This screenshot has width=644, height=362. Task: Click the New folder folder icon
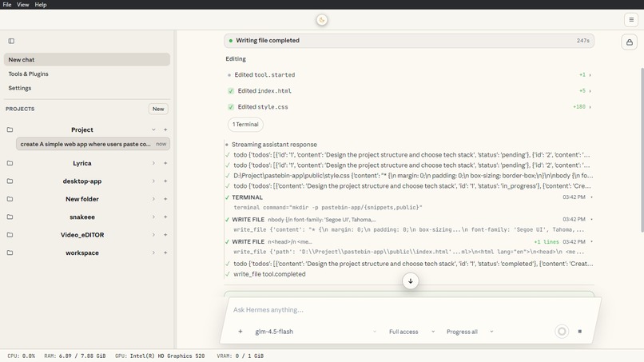[10, 199]
